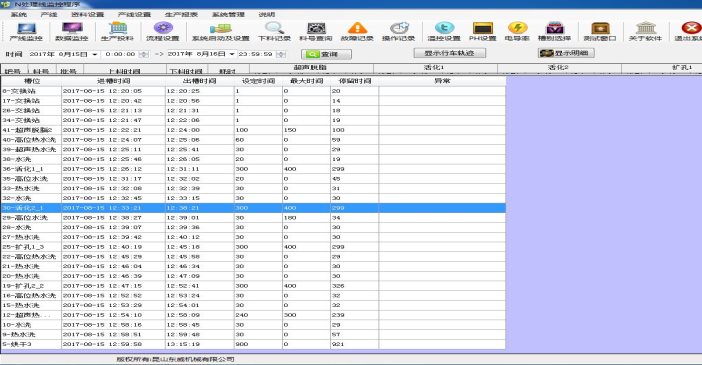Select the 12-超声热... row
The image size is (702, 365).
click(253, 315)
